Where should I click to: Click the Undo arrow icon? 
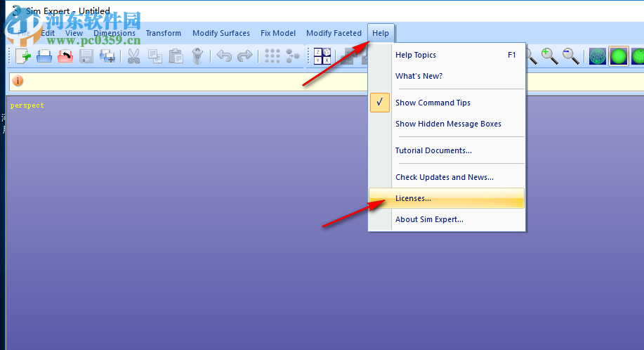coord(224,56)
